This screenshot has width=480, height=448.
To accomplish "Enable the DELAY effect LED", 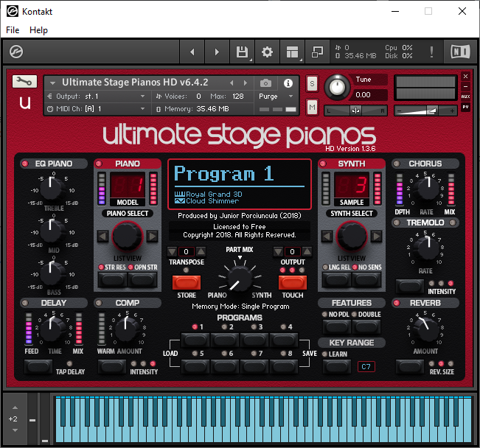I will (x=25, y=303).
